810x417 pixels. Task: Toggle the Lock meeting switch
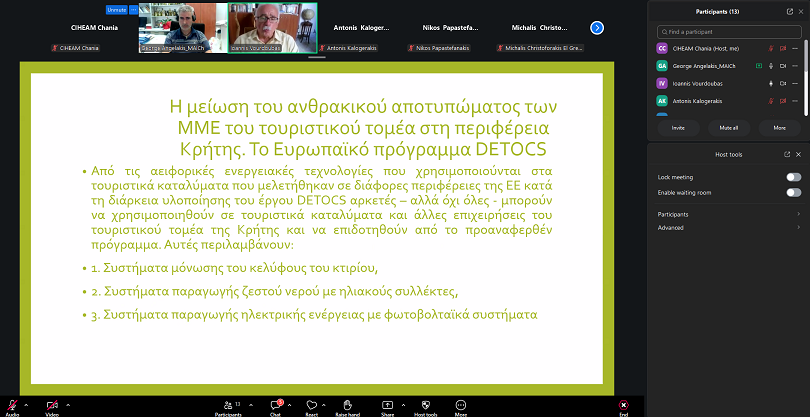click(793, 177)
